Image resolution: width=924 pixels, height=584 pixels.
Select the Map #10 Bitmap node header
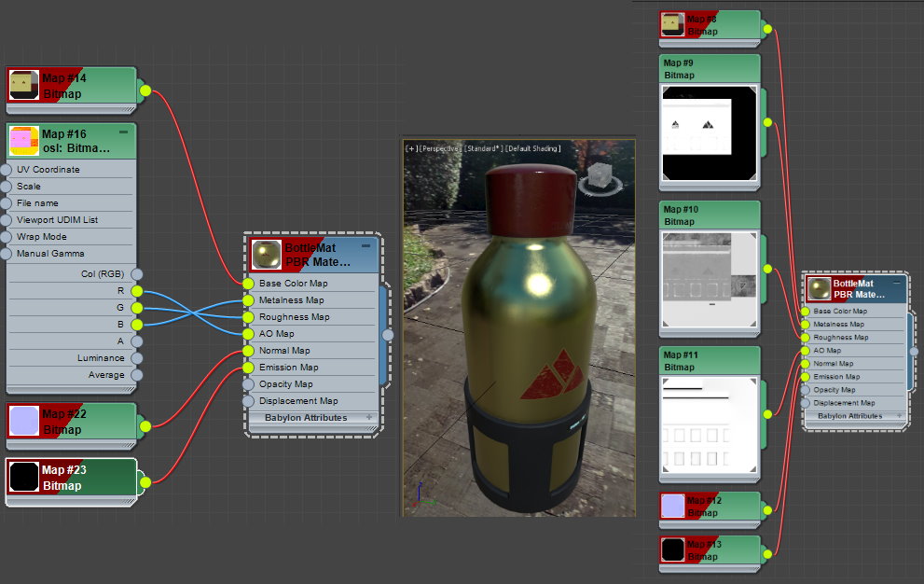click(x=710, y=216)
